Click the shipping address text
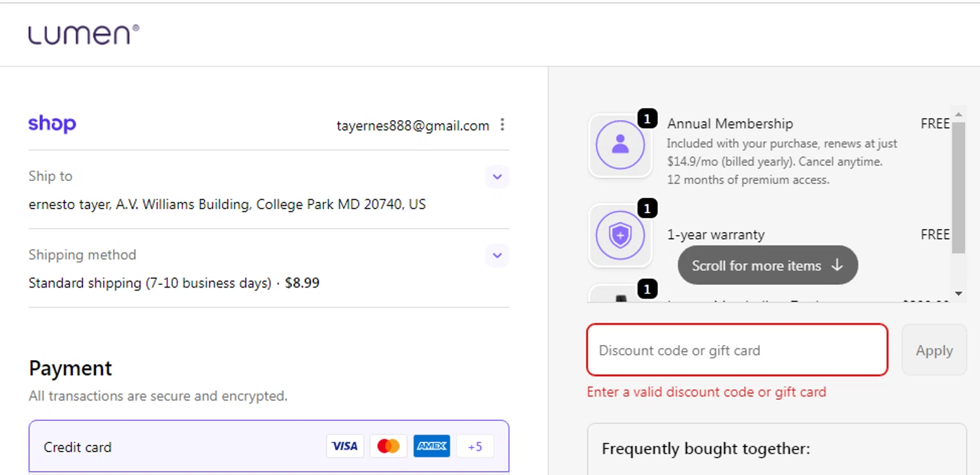The height and width of the screenshot is (475, 980). click(227, 205)
